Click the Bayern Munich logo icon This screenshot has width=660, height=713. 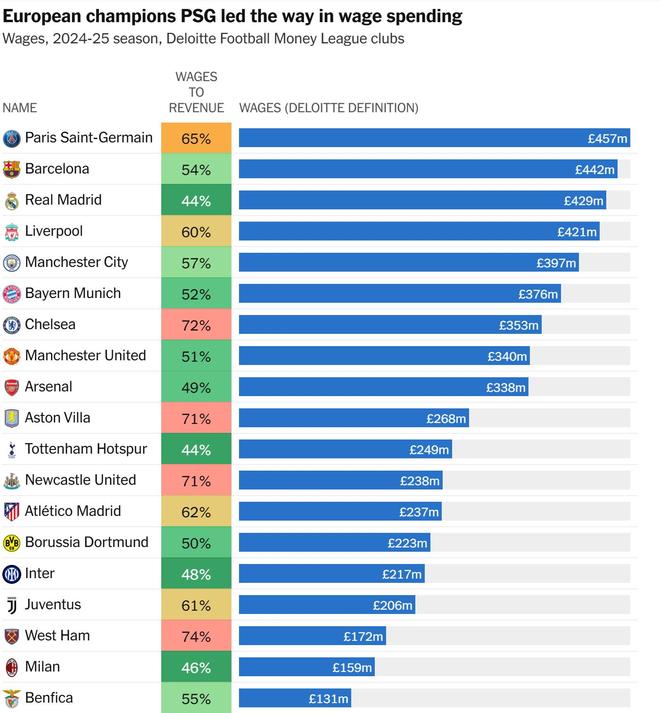pos(12,293)
